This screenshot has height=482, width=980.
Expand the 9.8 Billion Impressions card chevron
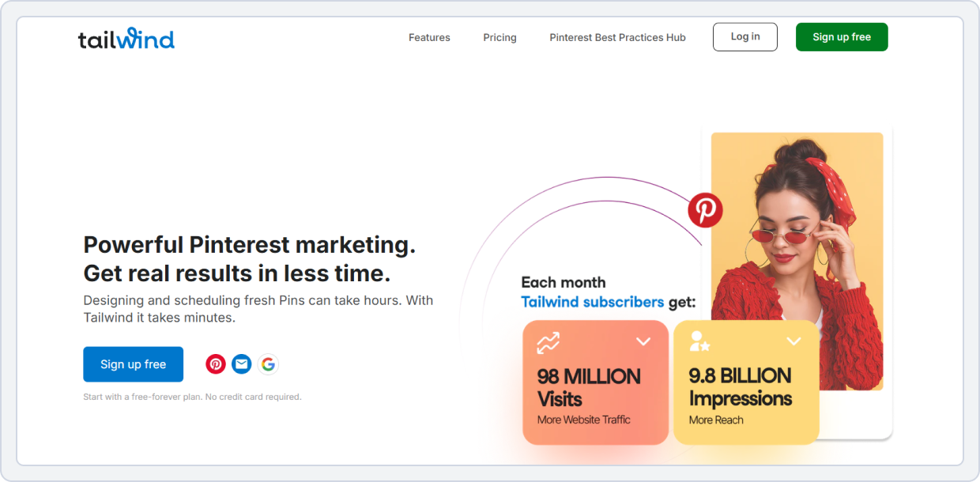[793, 341]
